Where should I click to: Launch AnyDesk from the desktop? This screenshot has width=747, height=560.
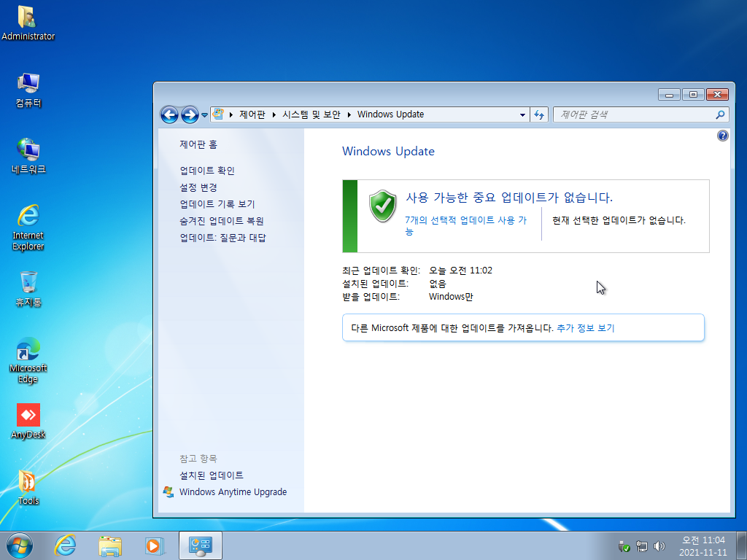pyautogui.click(x=28, y=421)
